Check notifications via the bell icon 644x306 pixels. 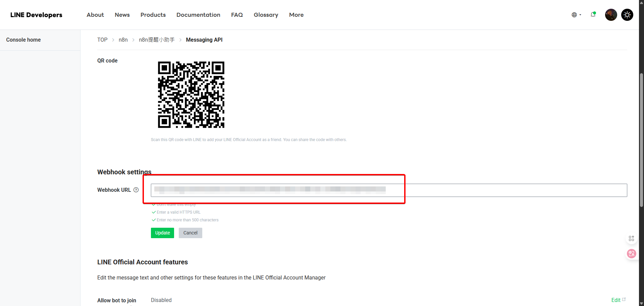pyautogui.click(x=593, y=15)
